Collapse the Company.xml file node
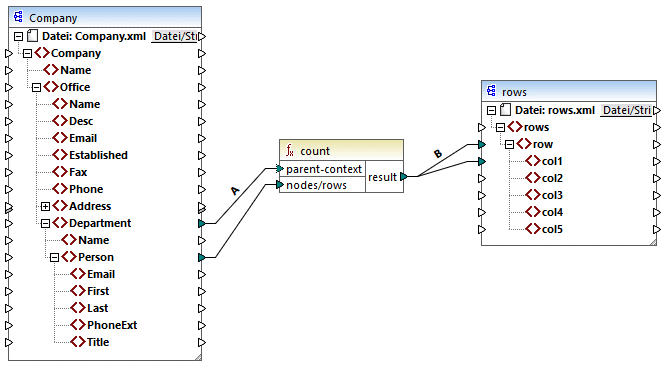Screen dimensions: 664x365 coord(18,36)
